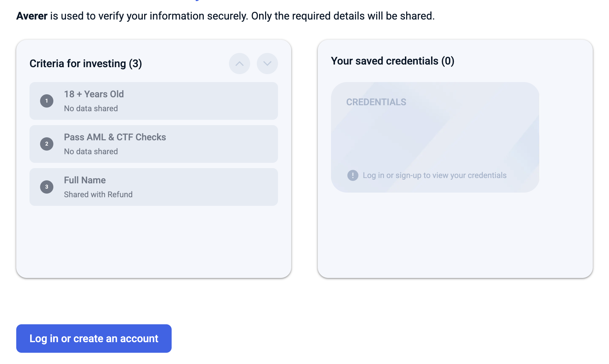Click the empty middle of the credentials card
The height and width of the screenshot is (364, 609).
pyautogui.click(x=435, y=139)
